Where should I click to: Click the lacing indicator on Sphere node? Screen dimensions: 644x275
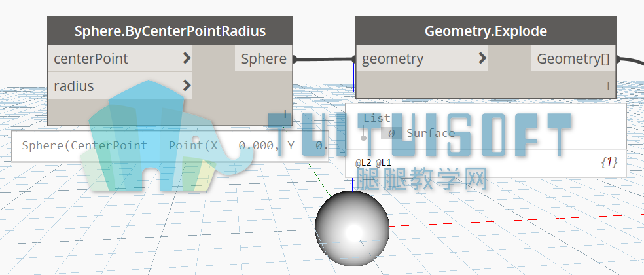coord(285,114)
